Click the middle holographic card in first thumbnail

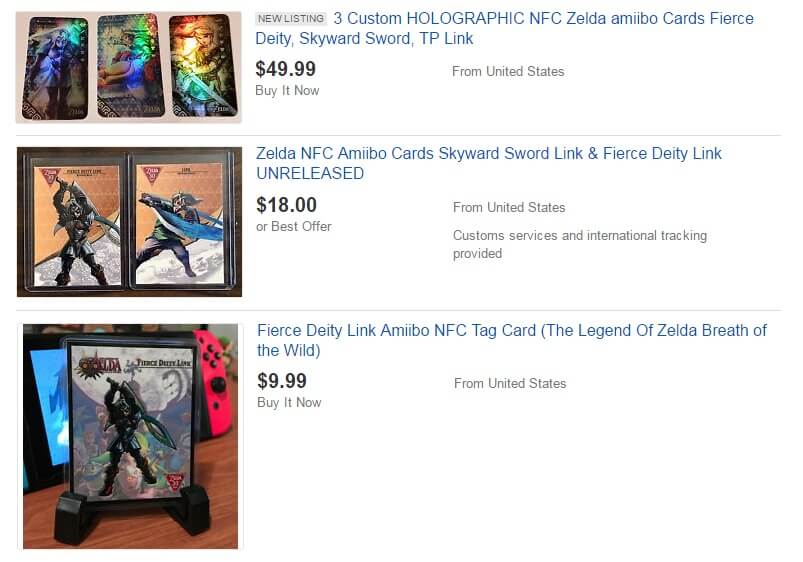[130, 66]
